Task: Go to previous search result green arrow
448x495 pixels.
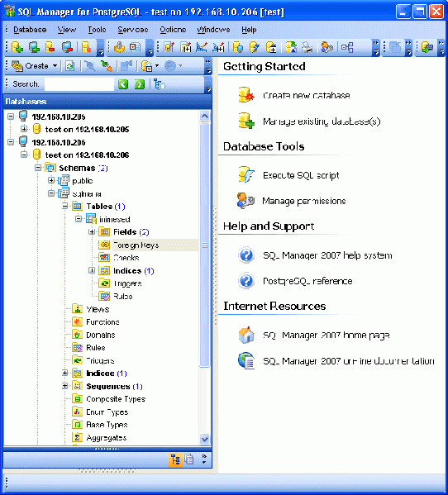Action: tap(123, 84)
